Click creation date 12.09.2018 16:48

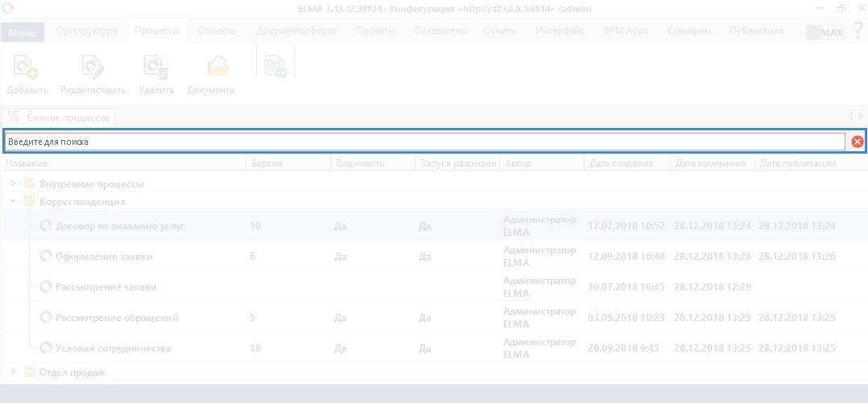pos(626,257)
